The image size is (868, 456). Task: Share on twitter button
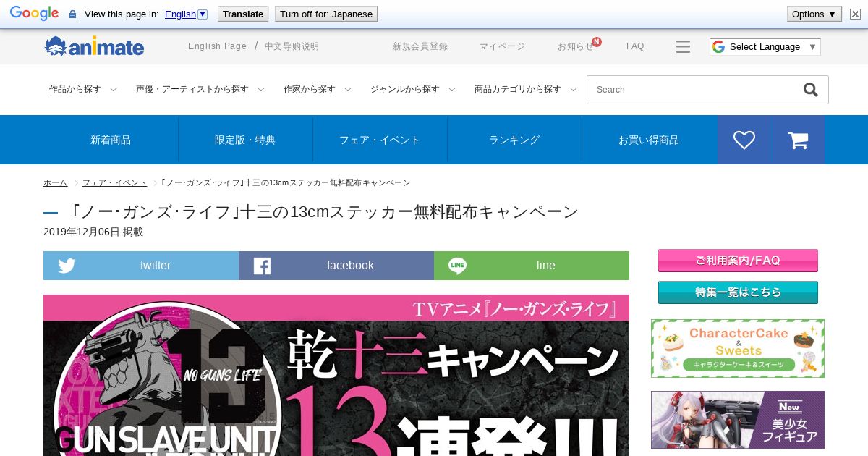pyautogui.click(x=141, y=266)
